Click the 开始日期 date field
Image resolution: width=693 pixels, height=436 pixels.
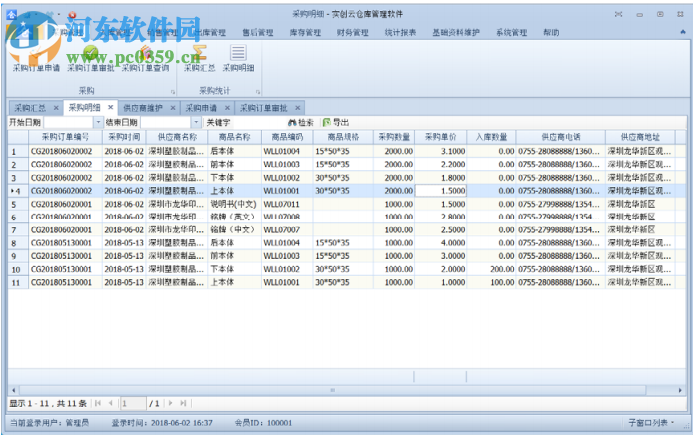[69, 122]
